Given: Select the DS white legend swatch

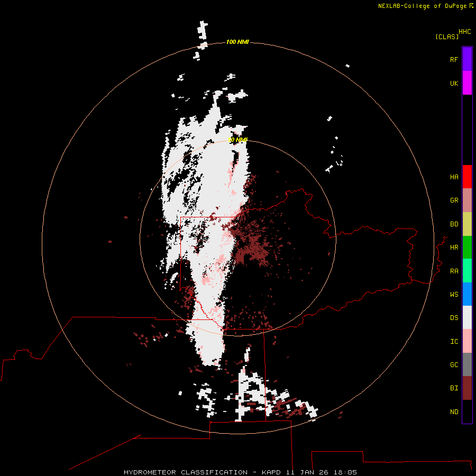Looking at the screenshot, I should 467,317.
